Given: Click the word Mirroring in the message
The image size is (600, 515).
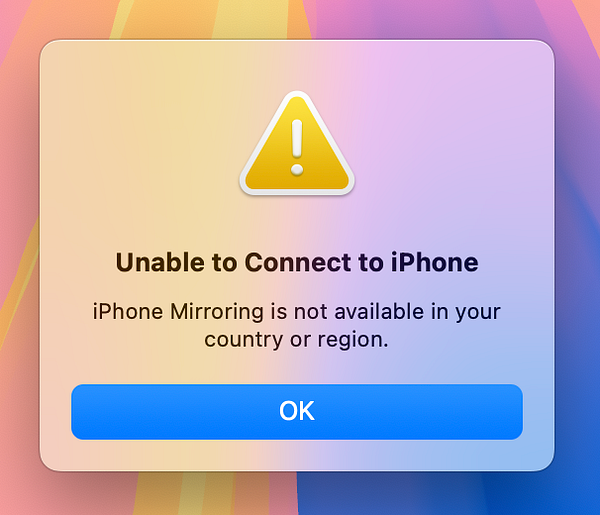Looking at the screenshot, I should click(x=217, y=311).
